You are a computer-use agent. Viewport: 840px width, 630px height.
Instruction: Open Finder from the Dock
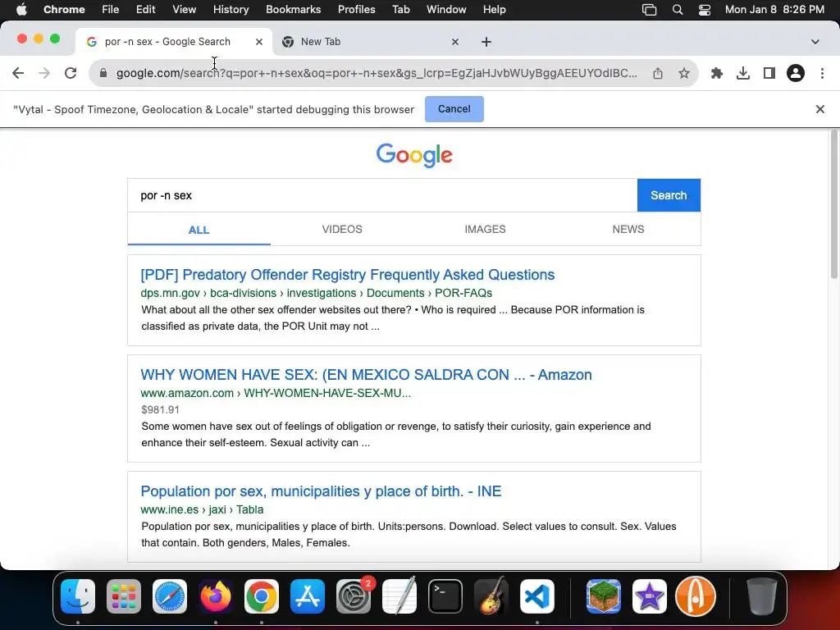[78, 596]
